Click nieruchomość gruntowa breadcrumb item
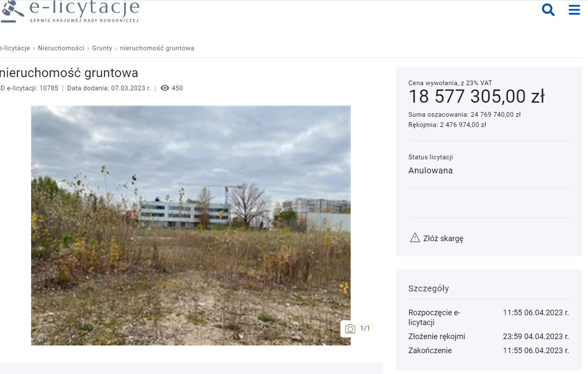 tap(157, 48)
